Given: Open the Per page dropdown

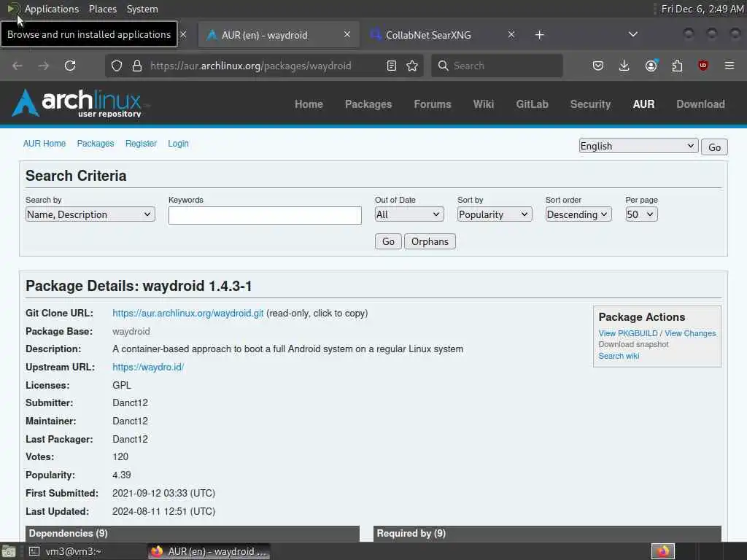Looking at the screenshot, I should tap(642, 215).
